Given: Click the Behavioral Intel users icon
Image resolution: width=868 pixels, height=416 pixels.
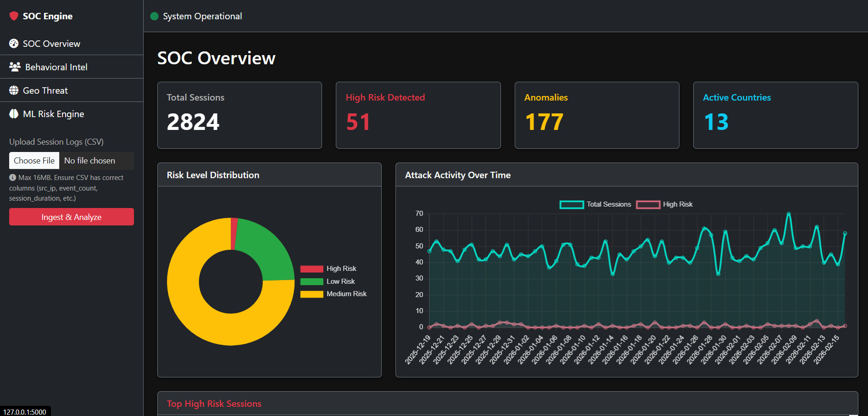Looking at the screenshot, I should point(15,67).
